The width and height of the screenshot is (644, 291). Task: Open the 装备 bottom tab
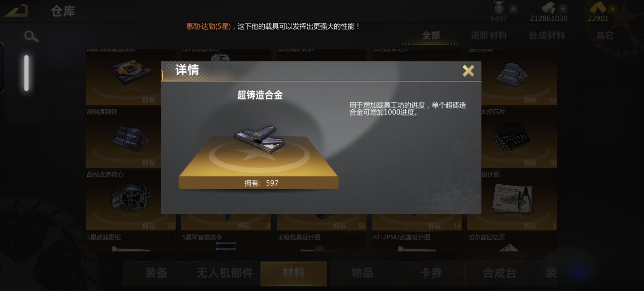pyautogui.click(x=156, y=273)
